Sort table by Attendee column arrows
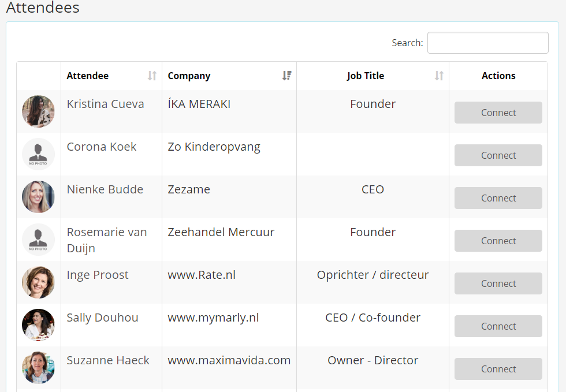 [x=152, y=76]
